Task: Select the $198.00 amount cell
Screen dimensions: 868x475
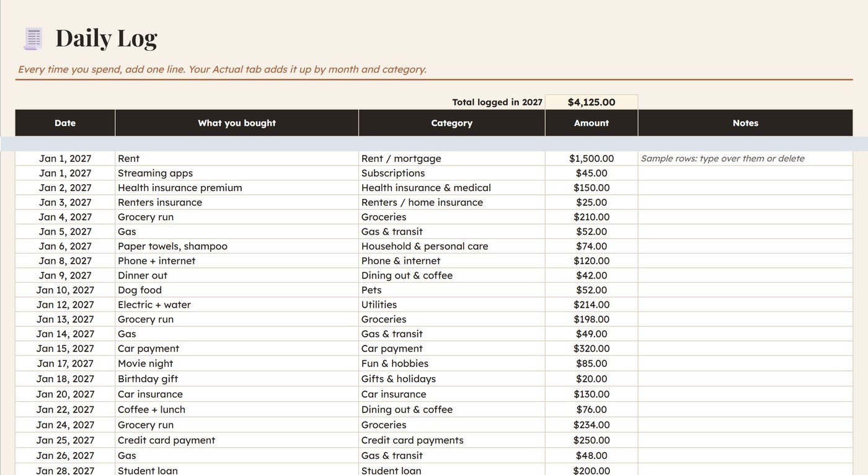Action: click(x=591, y=319)
